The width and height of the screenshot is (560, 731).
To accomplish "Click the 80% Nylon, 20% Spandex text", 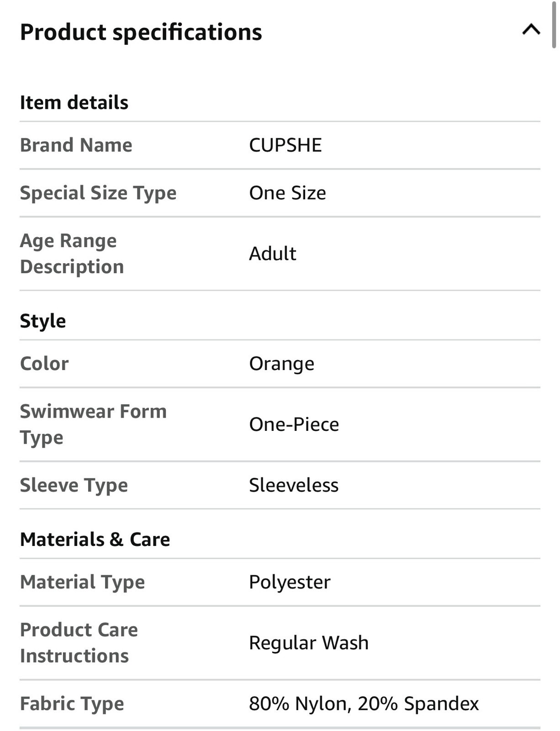I will coord(364,704).
